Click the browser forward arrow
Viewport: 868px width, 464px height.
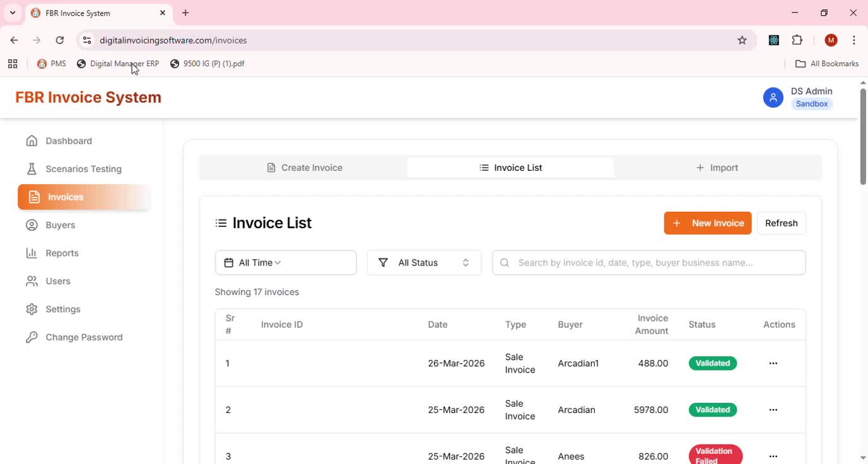(x=37, y=40)
